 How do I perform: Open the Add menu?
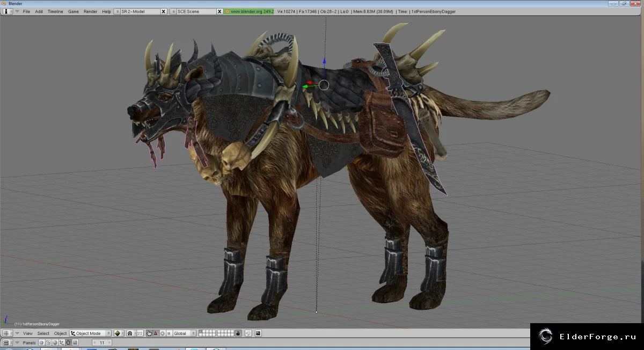[39, 11]
